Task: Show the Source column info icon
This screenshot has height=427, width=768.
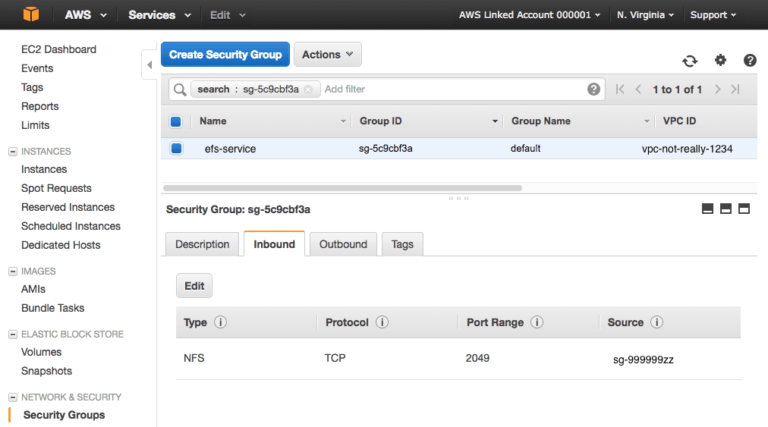Action: click(x=656, y=322)
